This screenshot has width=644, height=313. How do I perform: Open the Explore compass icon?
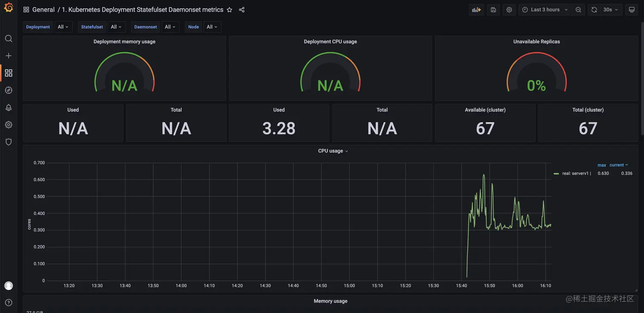[x=9, y=90]
